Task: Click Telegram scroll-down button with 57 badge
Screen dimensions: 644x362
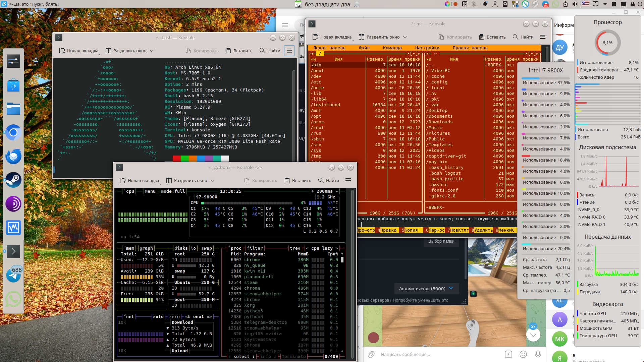Action: coord(533,335)
